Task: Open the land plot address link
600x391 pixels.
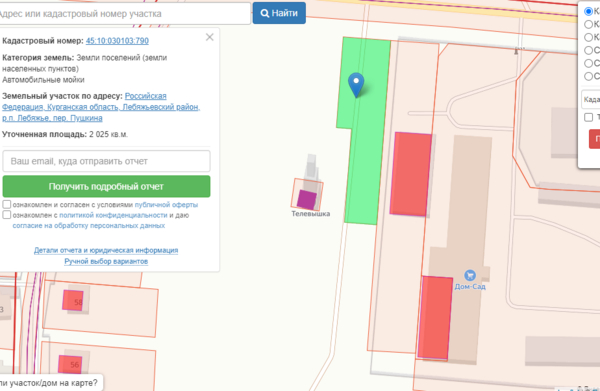Action: [101, 107]
